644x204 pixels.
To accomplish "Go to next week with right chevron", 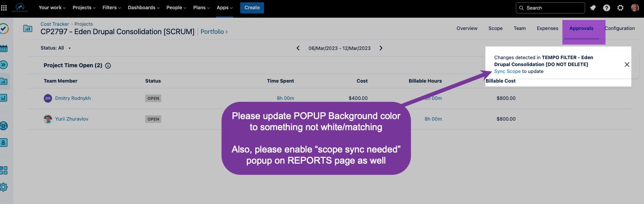I will pyautogui.click(x=381, y=48).
